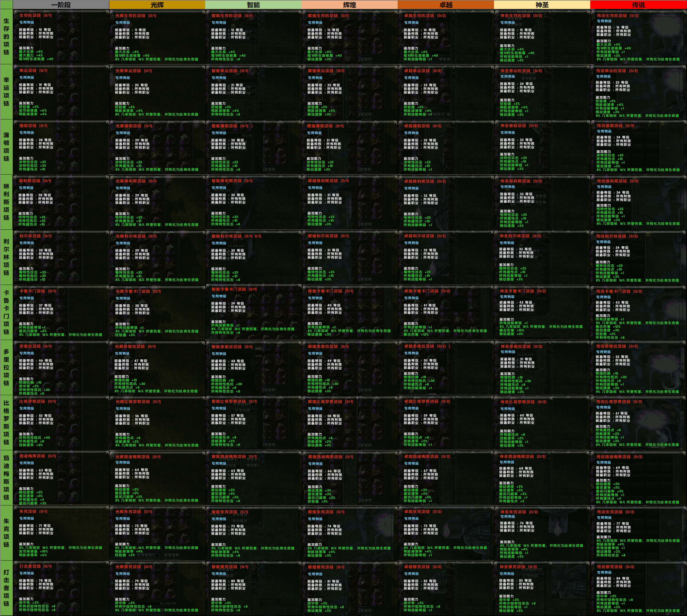Click the 光辉生存的项链 [0/1] item title
Screen dimensions: 687x616
tap(135, 15)
